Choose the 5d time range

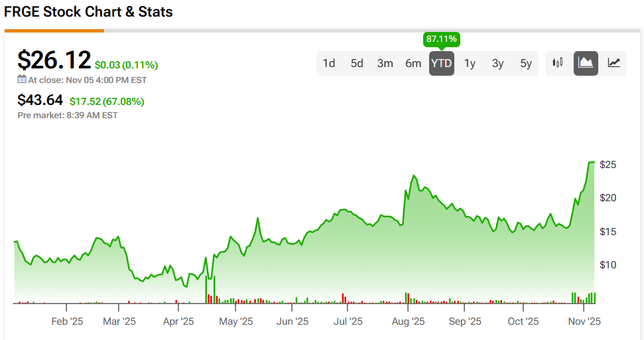(357, 64)
